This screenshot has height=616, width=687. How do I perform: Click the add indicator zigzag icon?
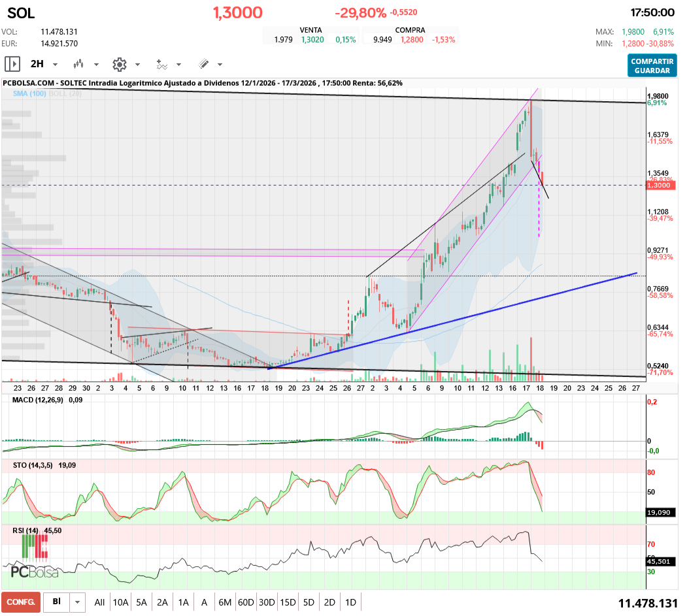(161, 63)
